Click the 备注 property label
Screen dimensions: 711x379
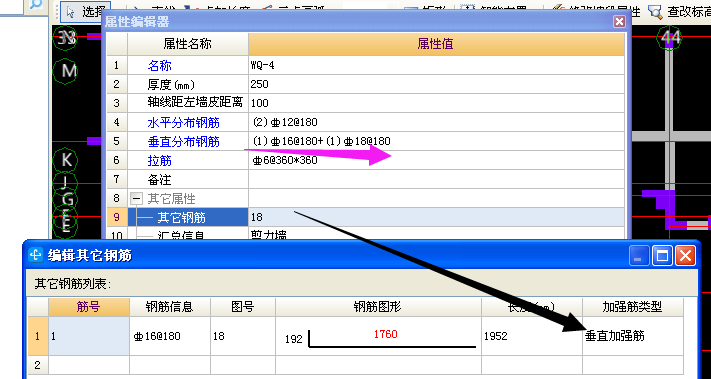point(160,180)
